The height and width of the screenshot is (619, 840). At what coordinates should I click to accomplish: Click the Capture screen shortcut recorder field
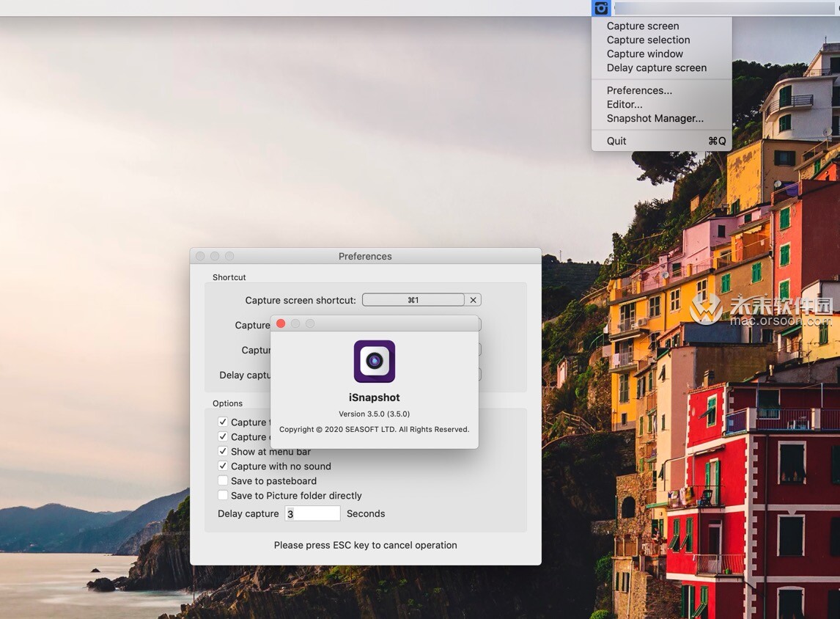(x=413, y=300)
